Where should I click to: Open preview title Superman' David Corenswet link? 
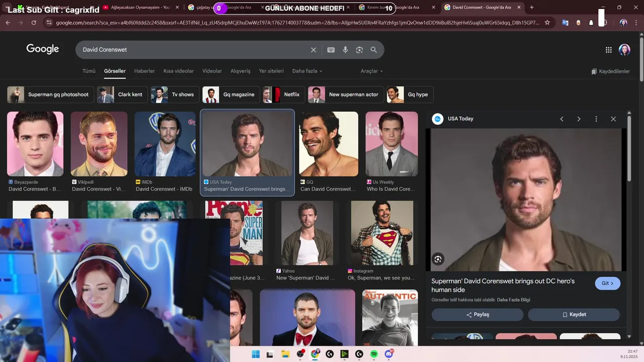503,285
